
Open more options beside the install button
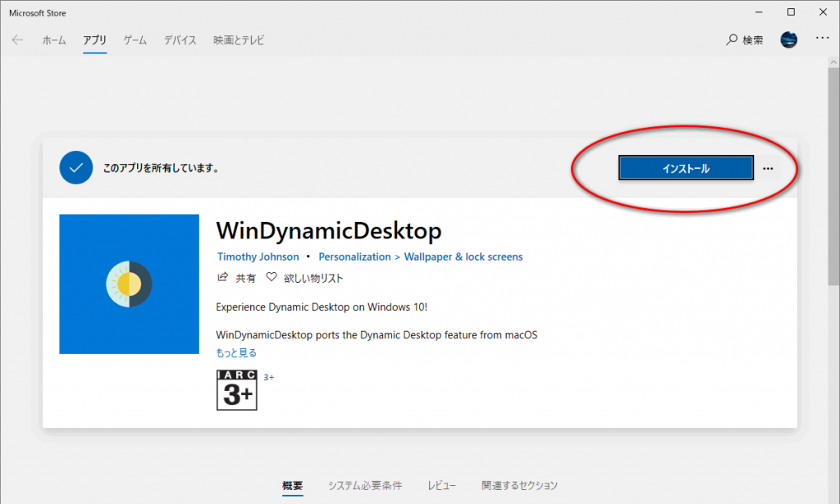click(x=768, y=168)
